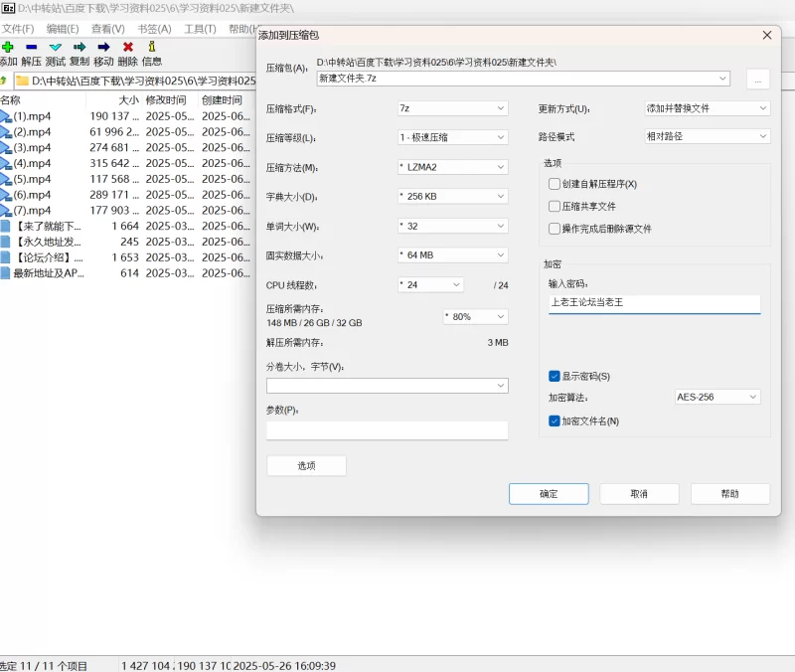This screenshot has height=672, width=795.
Task: Click the up-folder icon in address bar
Action: [x=5, y=81]
